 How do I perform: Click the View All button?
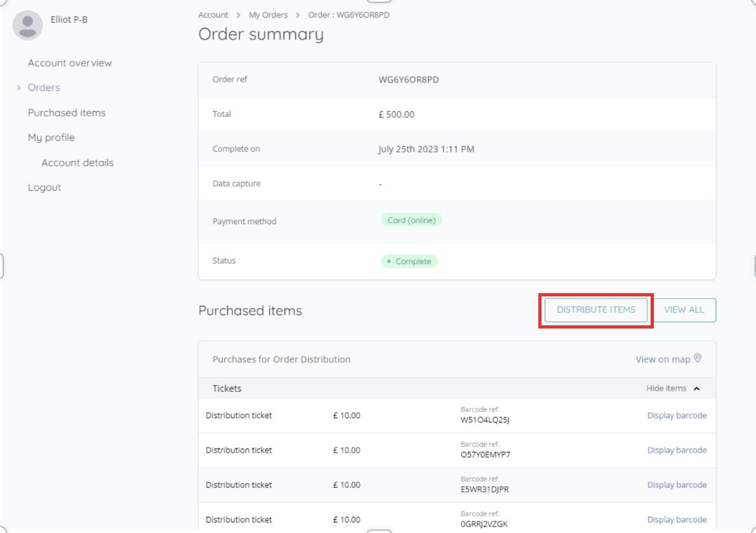(x=684, y=310)
